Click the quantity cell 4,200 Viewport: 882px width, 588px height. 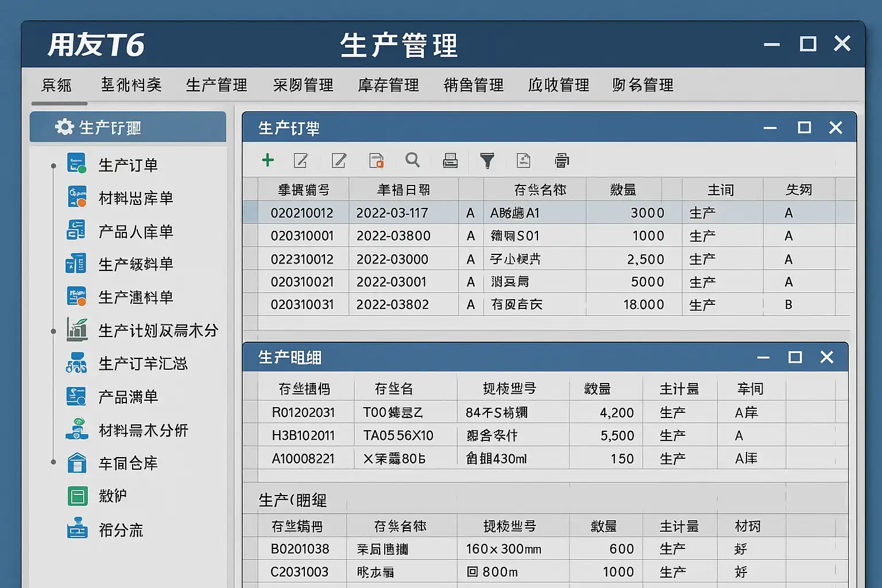tap(617, 413)
